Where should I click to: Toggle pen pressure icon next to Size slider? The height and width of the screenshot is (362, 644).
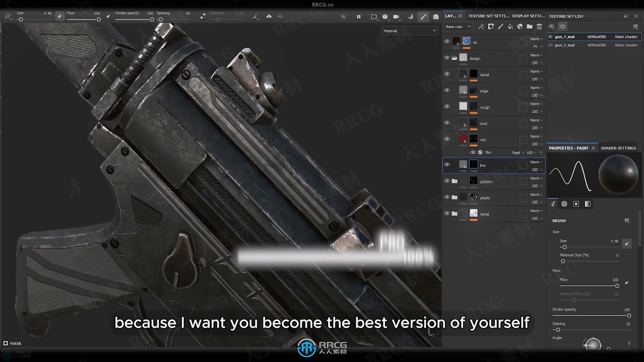tap(60, 16)
